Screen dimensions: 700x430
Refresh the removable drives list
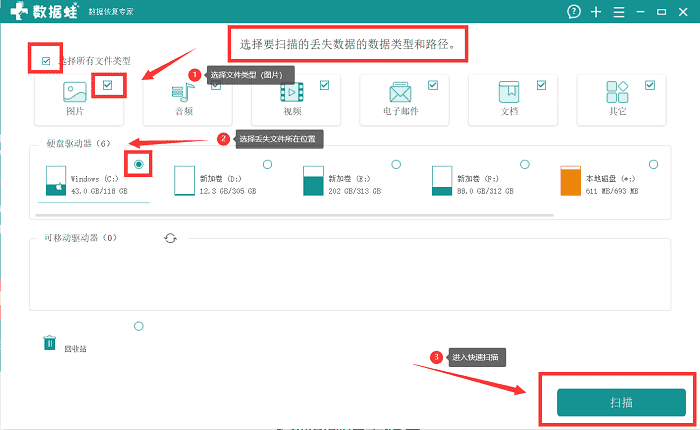[x=170, y=238]
